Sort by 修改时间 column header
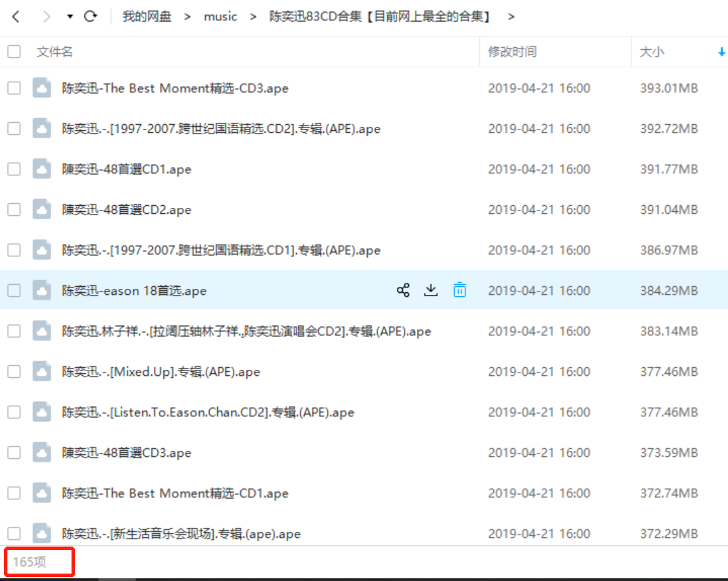The height and width of the screenshot is (581, 728). pyautogui.click(x=512, y=51)
